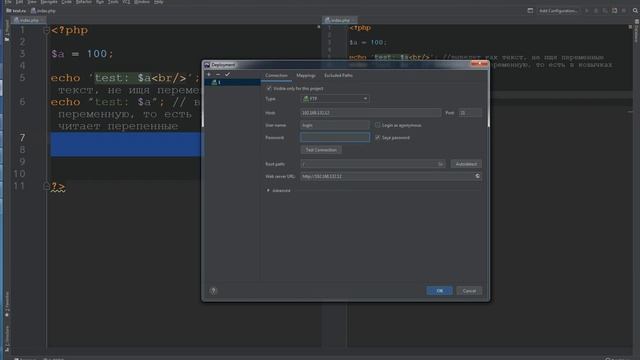Viewport: 640px width, 360px height.
Task: Switch to Excluded Paths tab
Action: click(x=338, y=76)
